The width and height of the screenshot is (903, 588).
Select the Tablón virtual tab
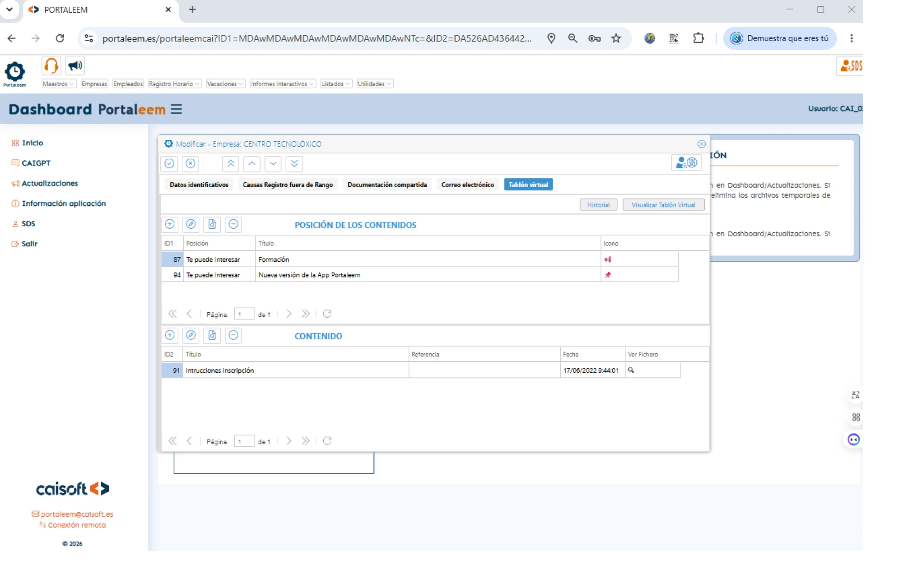[x=528, y=185]
